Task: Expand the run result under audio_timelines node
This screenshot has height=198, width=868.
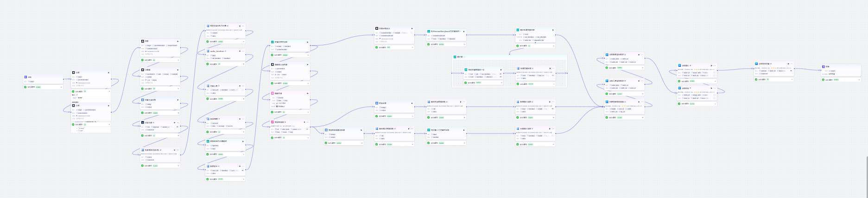Action: [243, 64]
